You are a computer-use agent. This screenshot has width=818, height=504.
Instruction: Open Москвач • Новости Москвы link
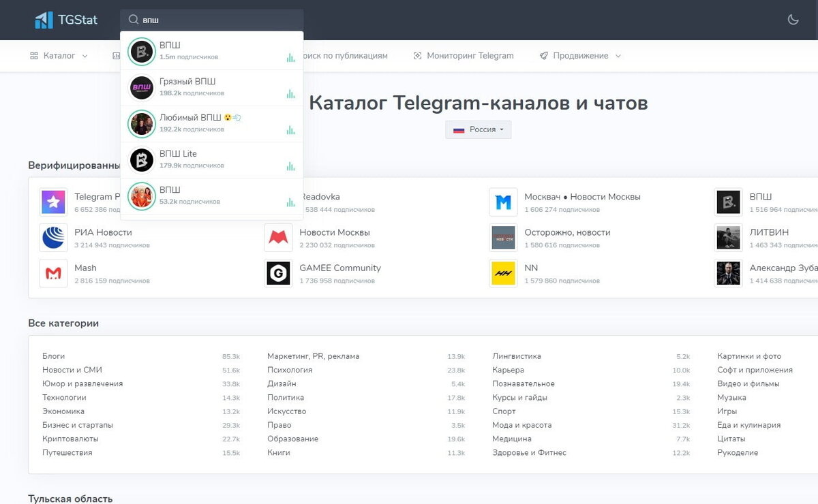(x=582, y=197)
